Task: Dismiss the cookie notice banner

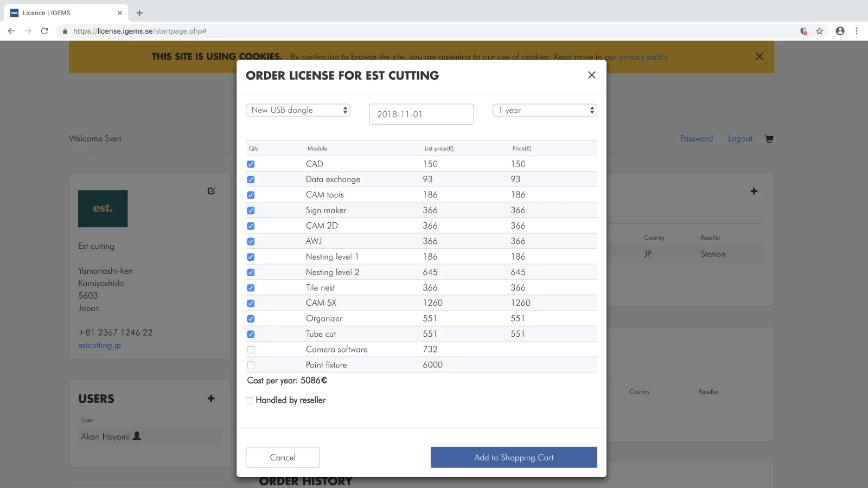Action: [x=759, y=57]
